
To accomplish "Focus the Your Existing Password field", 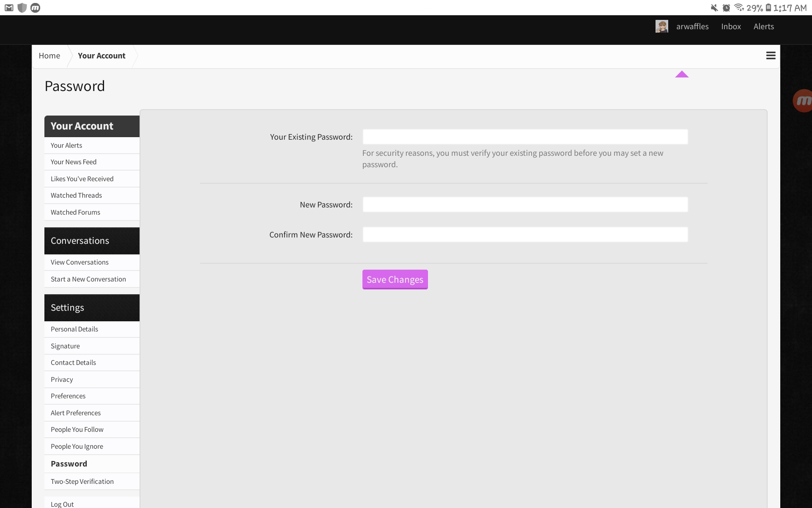I will [x=525, y=137].
